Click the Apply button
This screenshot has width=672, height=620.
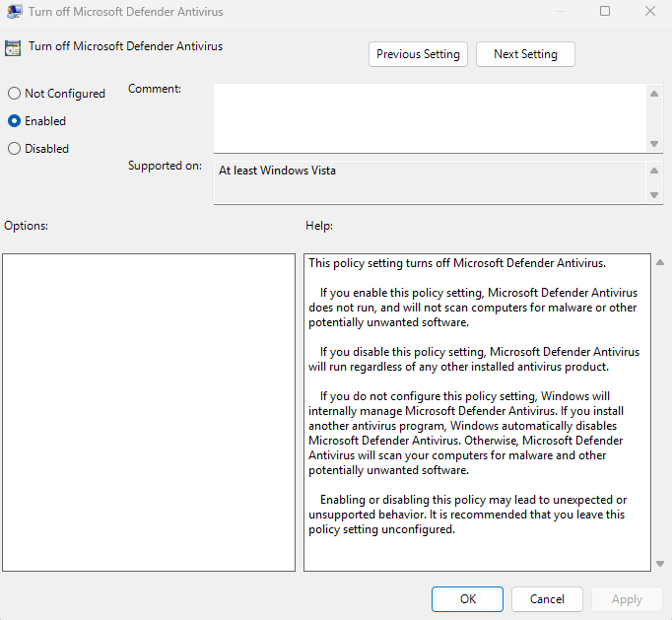click(627, 599)
